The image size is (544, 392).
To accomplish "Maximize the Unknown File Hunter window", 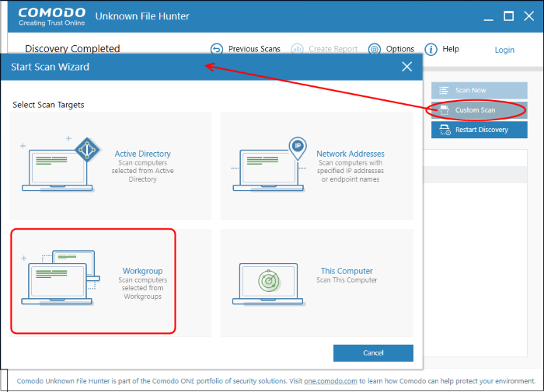I will (508, 16).
